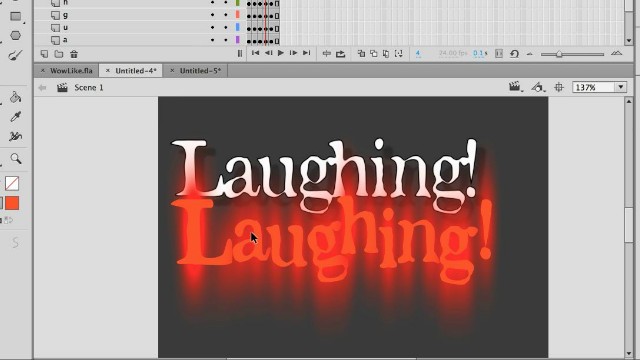640x360 pixels.
Task: Click the back arrow in edit bar
Action: [x=42, y=88]
